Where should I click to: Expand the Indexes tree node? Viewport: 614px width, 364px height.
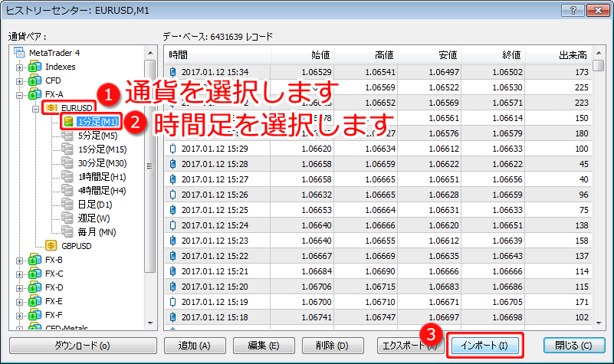click(x=20, y=67)
